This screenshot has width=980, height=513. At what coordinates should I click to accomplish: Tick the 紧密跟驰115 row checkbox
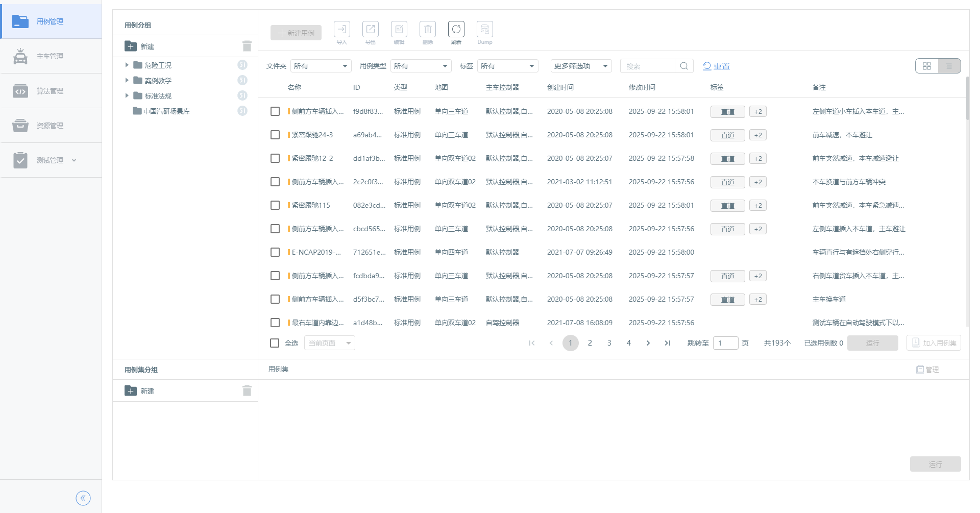275,205
